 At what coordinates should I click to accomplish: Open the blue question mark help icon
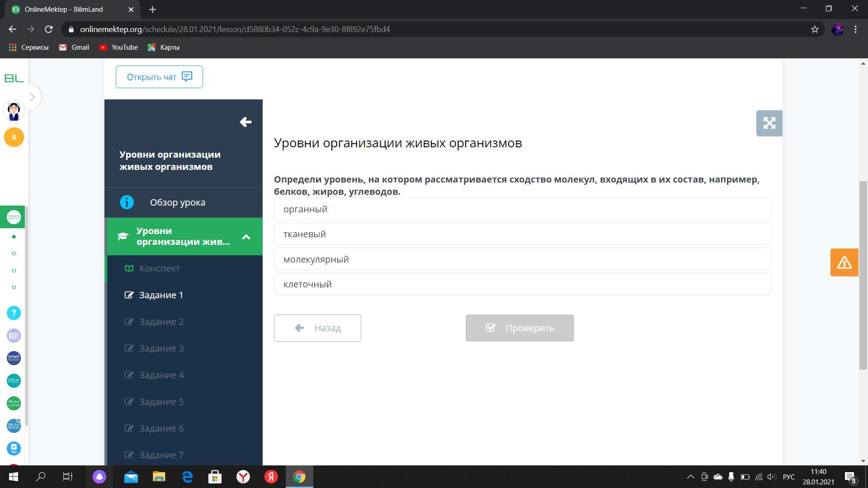pyautogui.click(x=14, y=313)
